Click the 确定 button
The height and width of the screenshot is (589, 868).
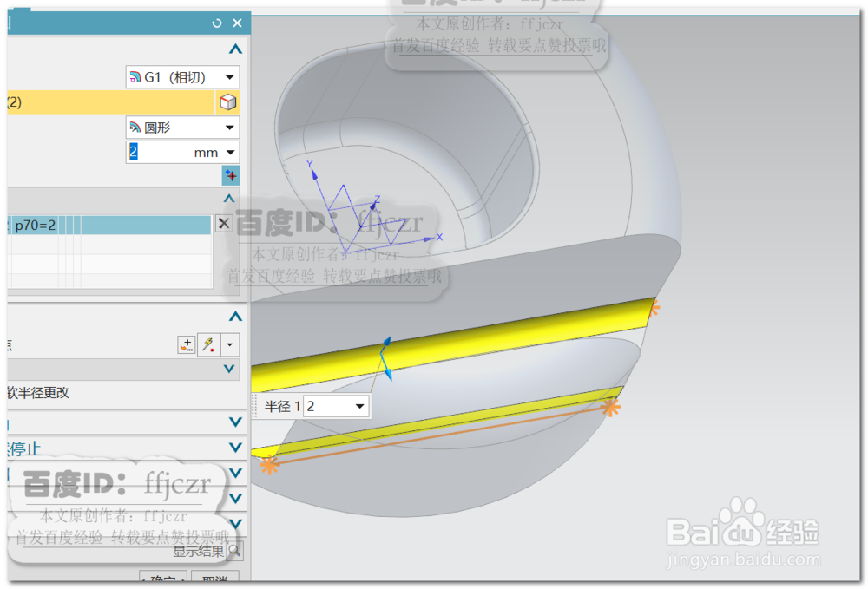pyautogui.click(x=163, y=576)
